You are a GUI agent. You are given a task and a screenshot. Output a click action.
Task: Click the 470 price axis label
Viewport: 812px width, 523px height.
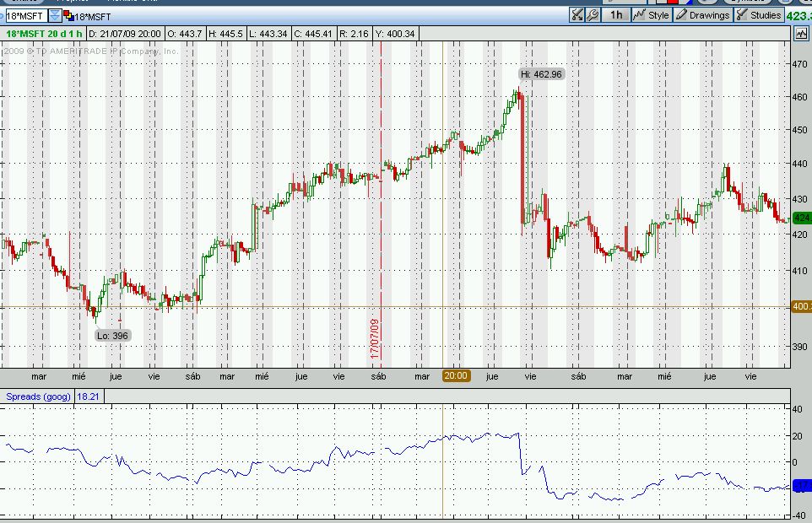pos(799,64)
